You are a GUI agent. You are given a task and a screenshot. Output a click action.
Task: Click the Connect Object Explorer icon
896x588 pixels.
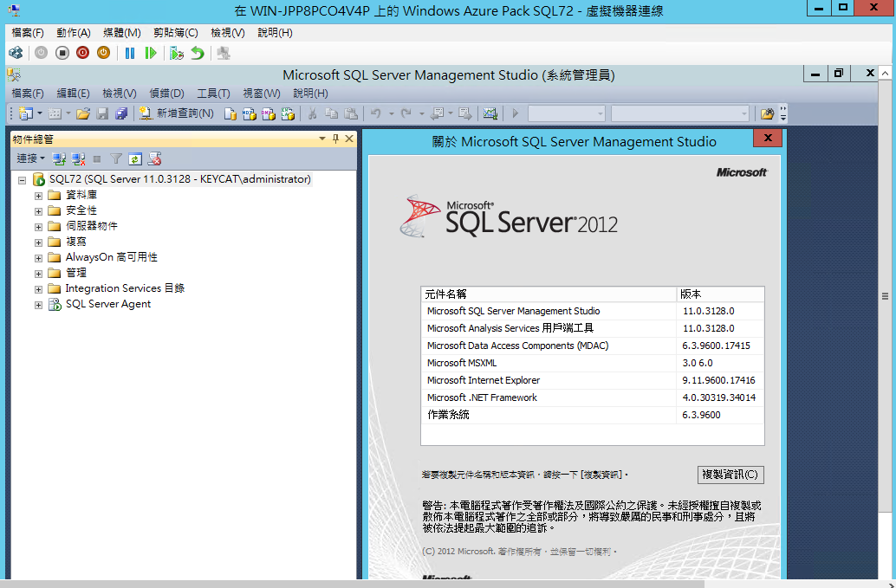point(59,158)
